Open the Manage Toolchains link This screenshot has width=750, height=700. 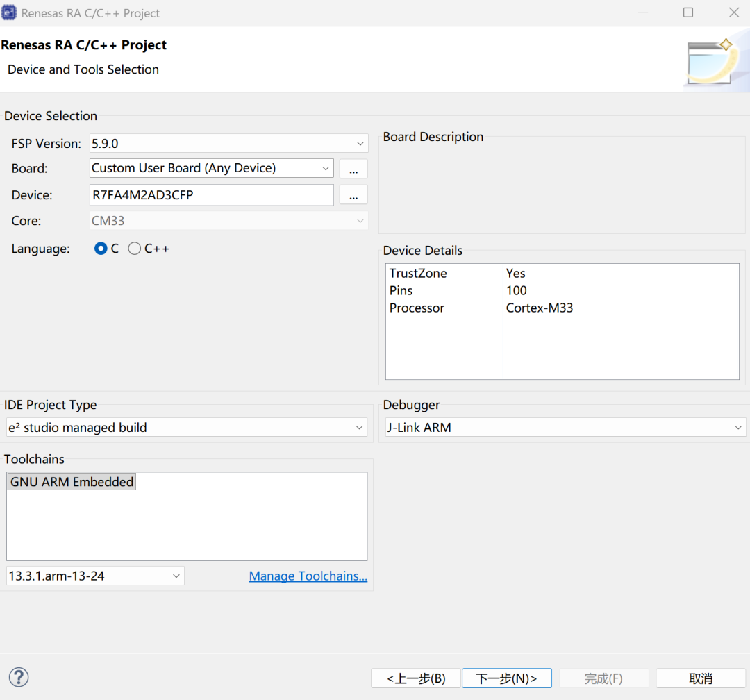point(308,576)
